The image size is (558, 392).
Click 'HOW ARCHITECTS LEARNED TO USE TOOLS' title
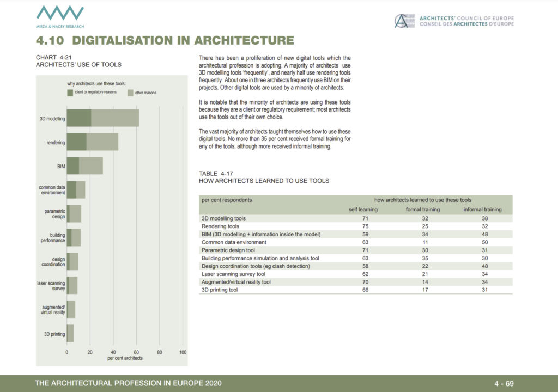point(264,181)
